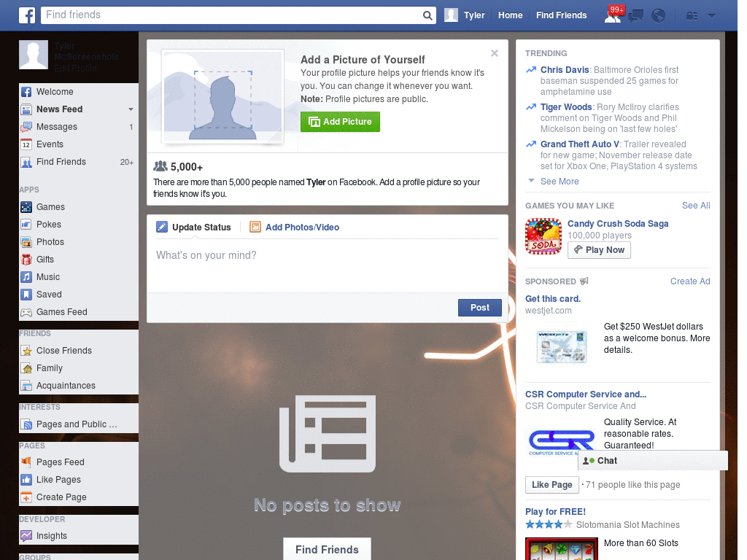Viewport: 747px width, 560px height.
Task: Click the Facebook logo icon
Action: 27,15
